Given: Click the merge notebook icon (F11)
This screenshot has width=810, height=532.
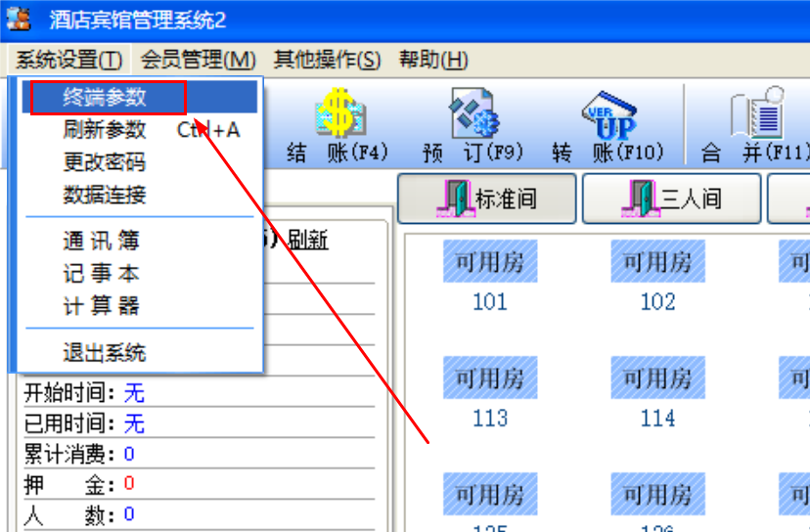Looking at the screenshot, I should [758, 112].
